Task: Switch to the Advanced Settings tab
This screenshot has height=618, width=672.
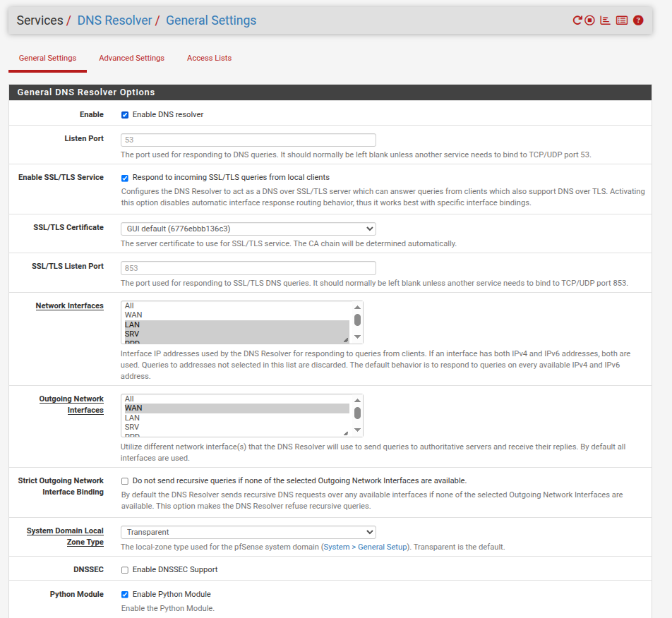Action: click(131, 59)
